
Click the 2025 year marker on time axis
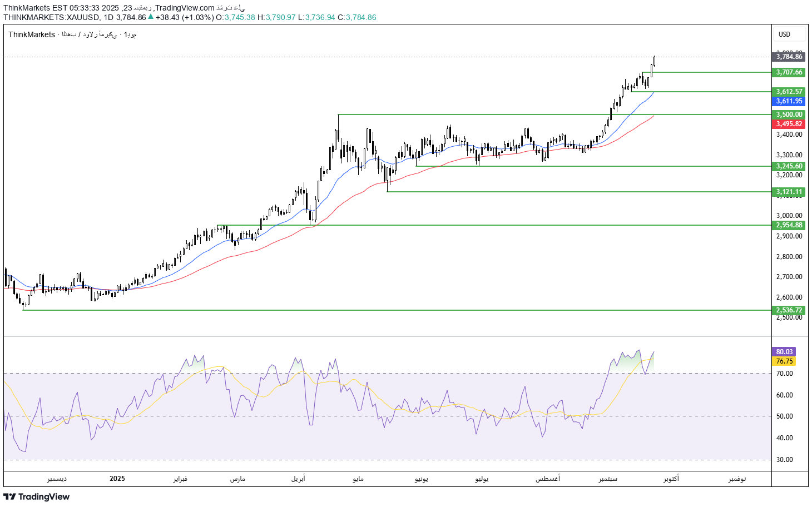pos(117,479)
